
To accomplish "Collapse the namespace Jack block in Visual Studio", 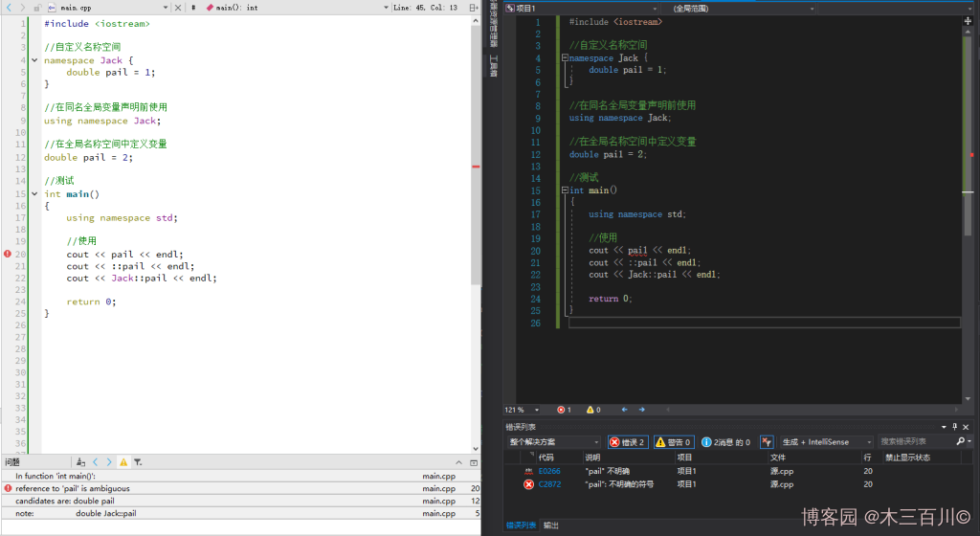I will 565,58.
